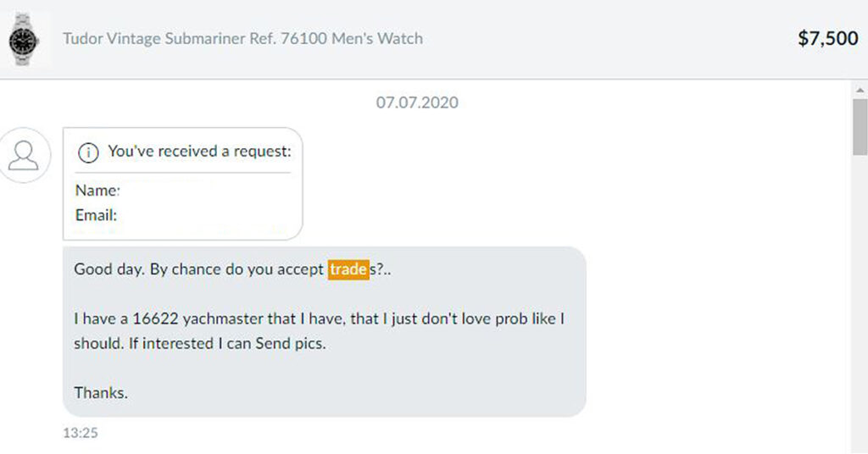The image size is (868, 454).
Task: Click the scrollbar up arrow
Action: coord(860,90)
